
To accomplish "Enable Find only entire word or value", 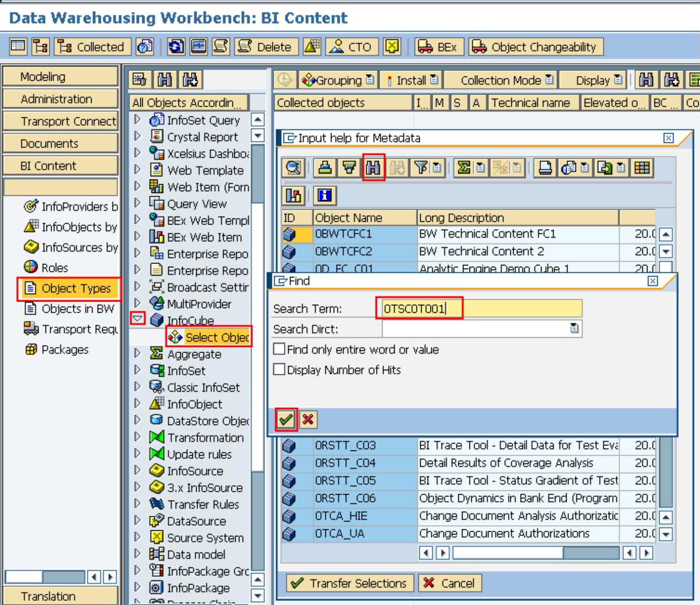I will coord(279,349).
